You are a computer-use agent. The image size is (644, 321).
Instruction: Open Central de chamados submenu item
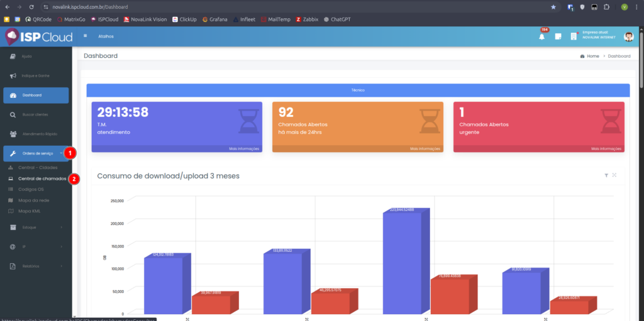pyautogui.click(x=42, y=178)
